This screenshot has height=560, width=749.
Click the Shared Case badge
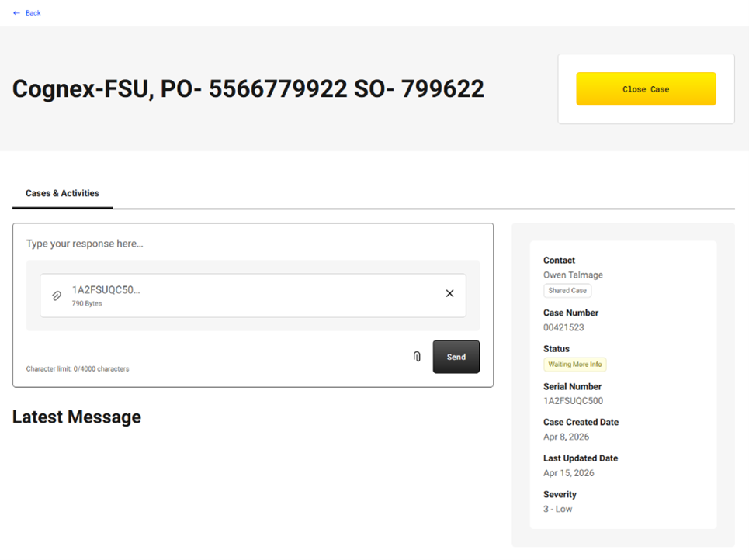(567, 290)
